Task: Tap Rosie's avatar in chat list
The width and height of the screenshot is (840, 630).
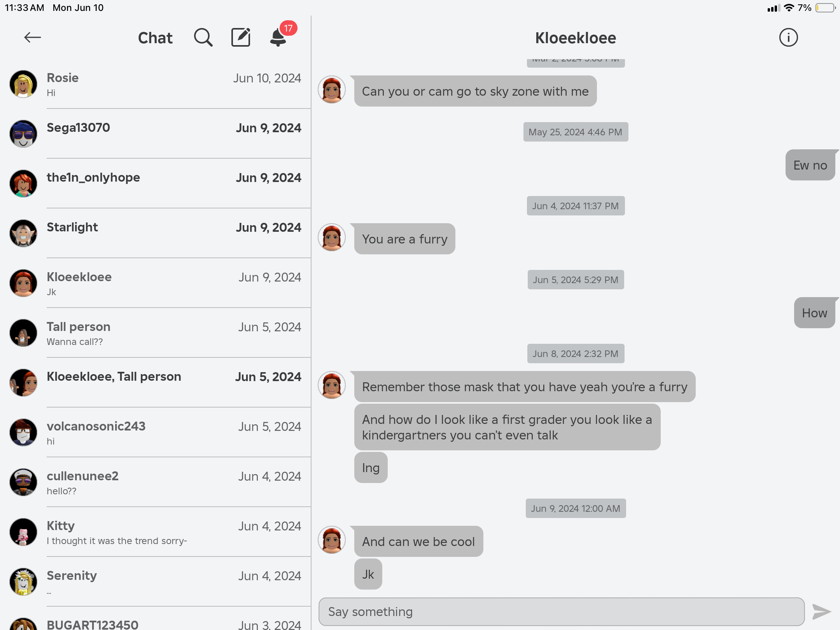Action: 23,84
